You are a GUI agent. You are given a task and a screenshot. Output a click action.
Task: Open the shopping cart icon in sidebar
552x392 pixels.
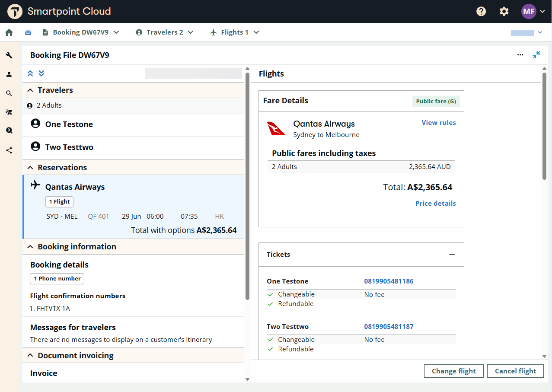[x=9, y=112]
